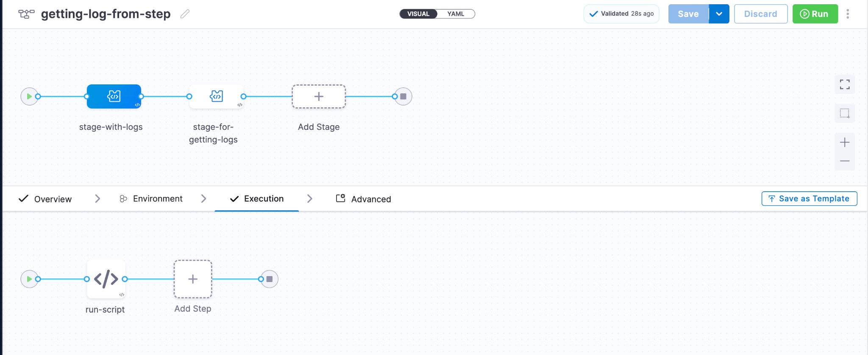This screenshot has width=868, height=355.
Task: Expand the Save dropdown arrow
Action: pyautogui.click(x=719, y=14)
